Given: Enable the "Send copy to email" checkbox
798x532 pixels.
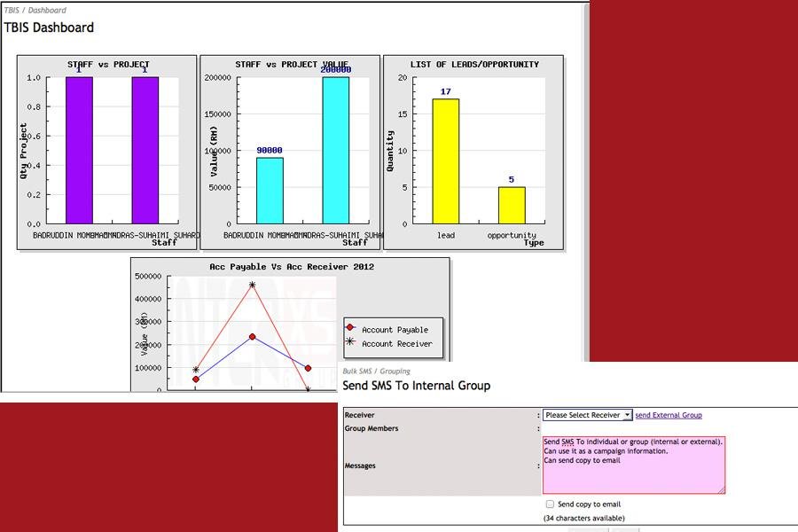Looking at the screenshot, I should pos(550,504).
